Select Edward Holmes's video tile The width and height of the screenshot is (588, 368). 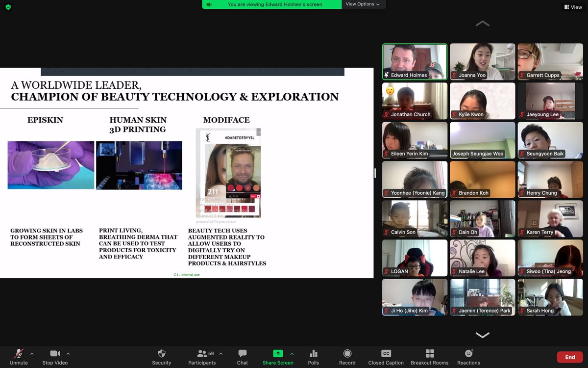tap(415, 62)
